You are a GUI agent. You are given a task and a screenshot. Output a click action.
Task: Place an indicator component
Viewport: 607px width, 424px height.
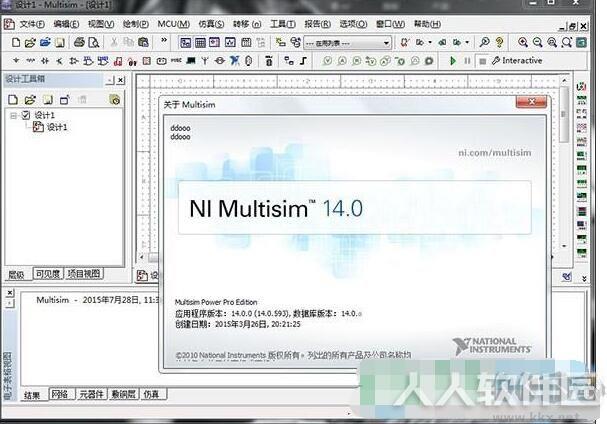pyautogui.click(x=147, y=61)
